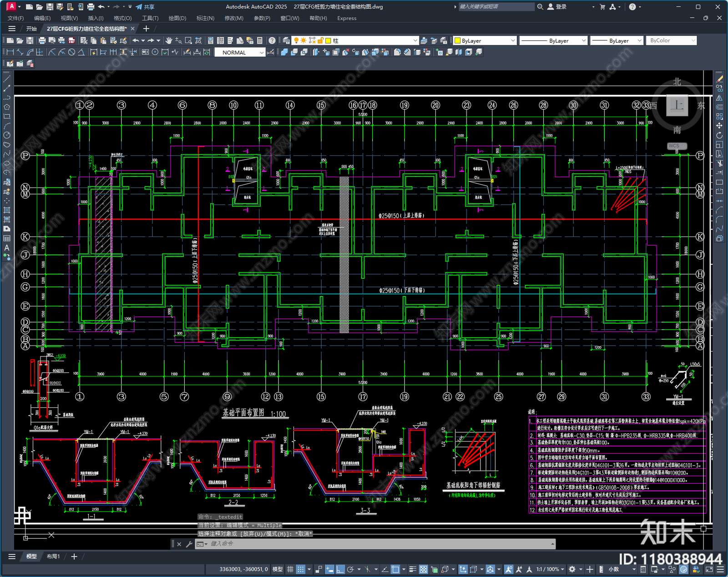Screen dimensions: 728x577
Task: Add a new layout with the plus button
Action: (x=74, y=556)
